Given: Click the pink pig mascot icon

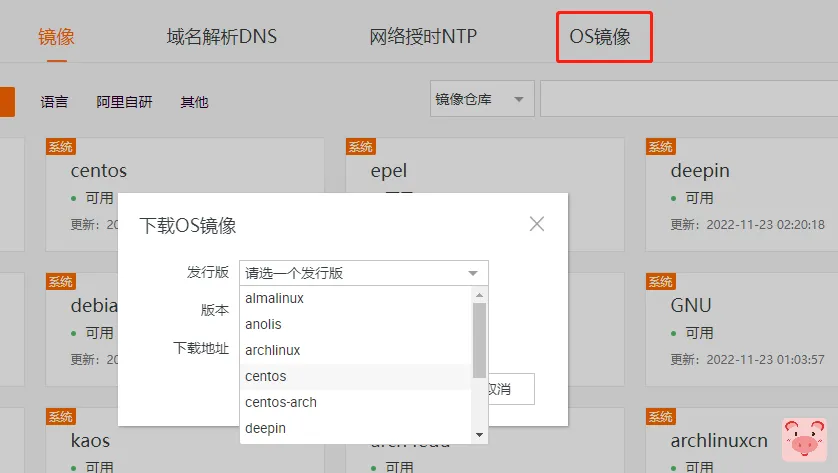Looking at the screenshot, I should pos(804,439).
